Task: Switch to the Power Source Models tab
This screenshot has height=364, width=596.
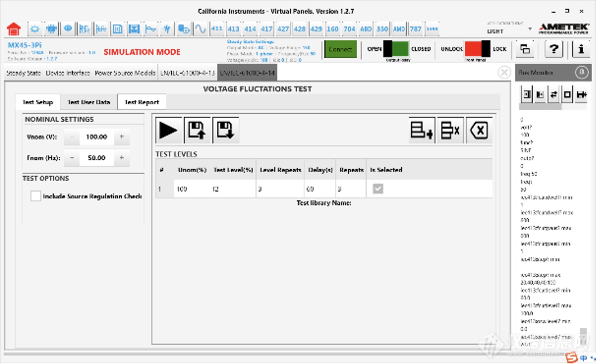Action: (x=125, y=73)
